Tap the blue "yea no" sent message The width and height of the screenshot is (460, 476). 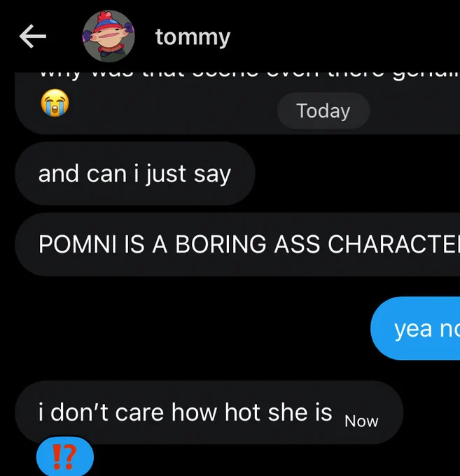[415, 328]
